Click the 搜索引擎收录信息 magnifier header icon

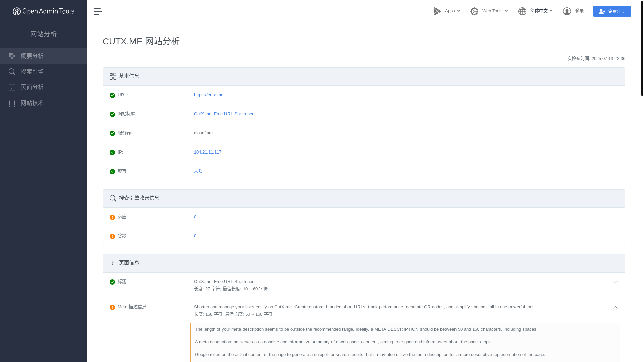[113, 198]
